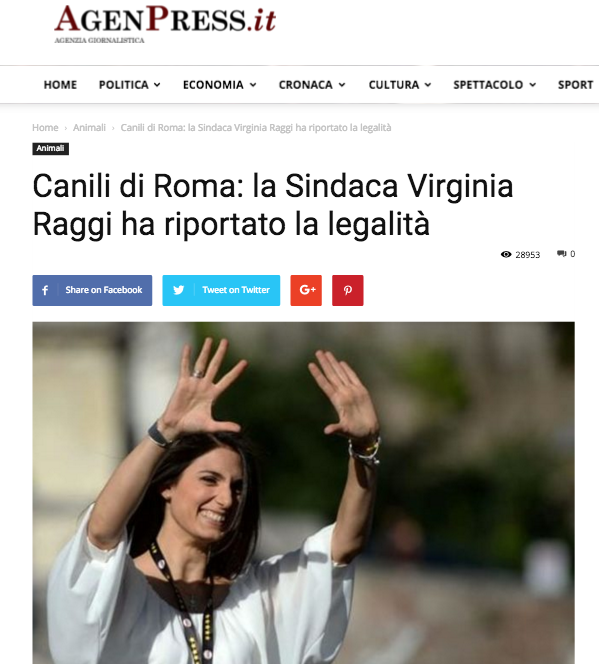Open the Spettacolo dropdown chevron
The width and height of the screenshot is (599, 664).
click(533, 85)
